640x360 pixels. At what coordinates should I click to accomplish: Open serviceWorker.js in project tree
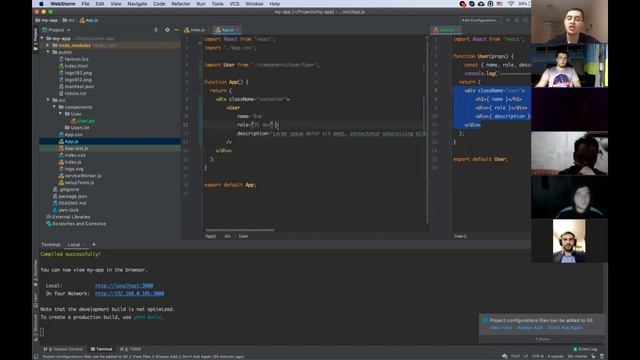(80, 176)
